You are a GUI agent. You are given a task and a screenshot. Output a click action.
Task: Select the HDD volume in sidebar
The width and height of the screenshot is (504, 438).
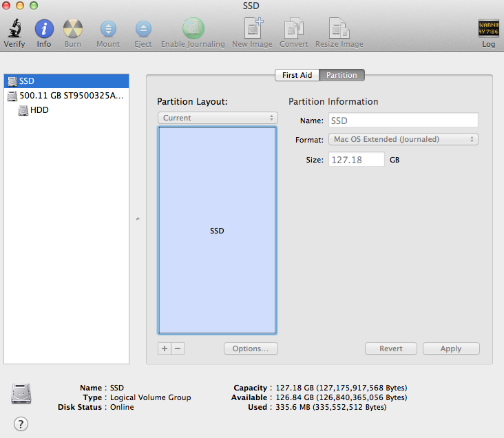pyautogui.click(x=67, y=110)
